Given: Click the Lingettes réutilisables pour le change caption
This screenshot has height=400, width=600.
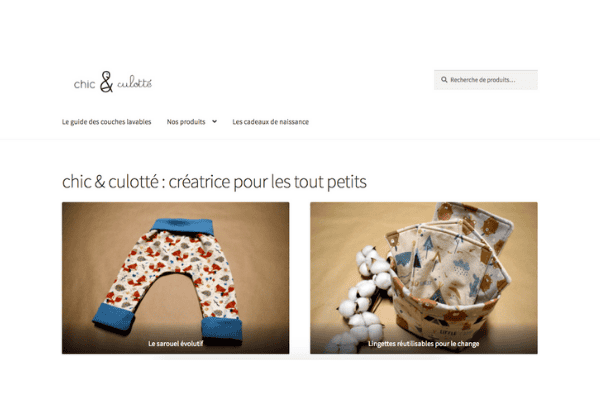Looking at the screenshot, I should coord(424,344).
